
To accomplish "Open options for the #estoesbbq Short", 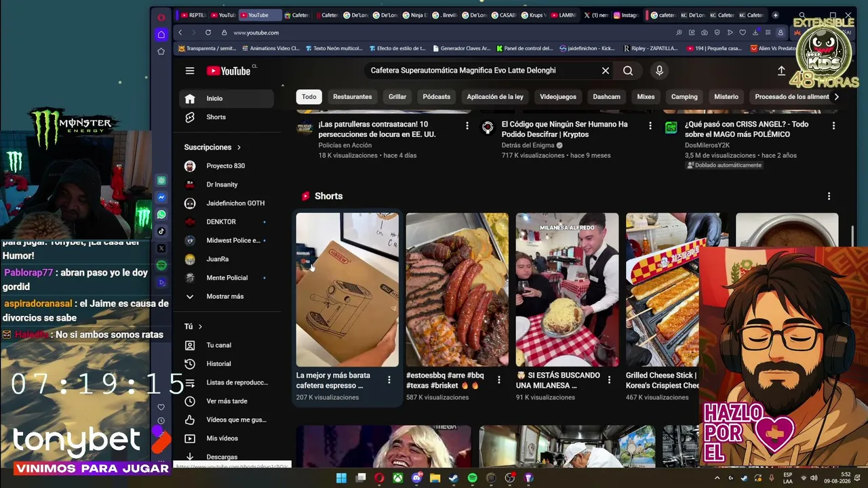I will (499, 380).
